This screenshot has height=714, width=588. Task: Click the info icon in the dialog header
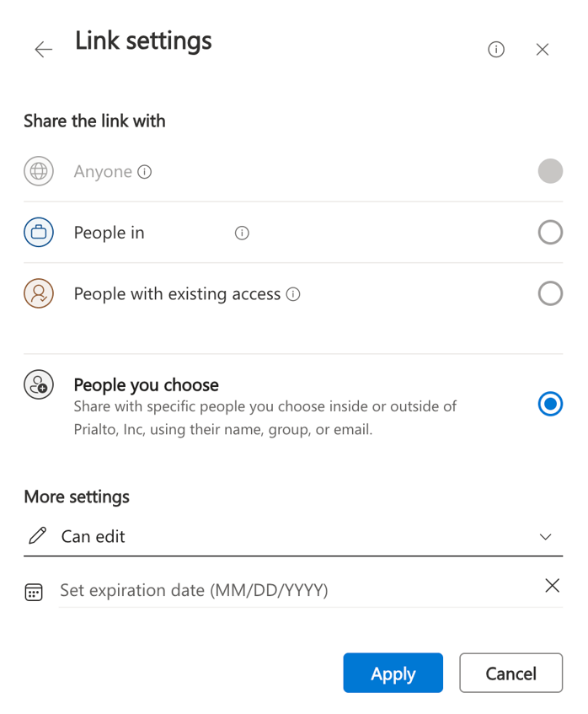[495, 50]
